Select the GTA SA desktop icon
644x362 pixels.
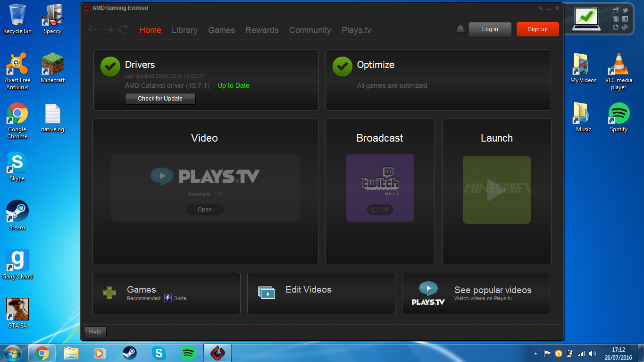[x=17, y=313]
